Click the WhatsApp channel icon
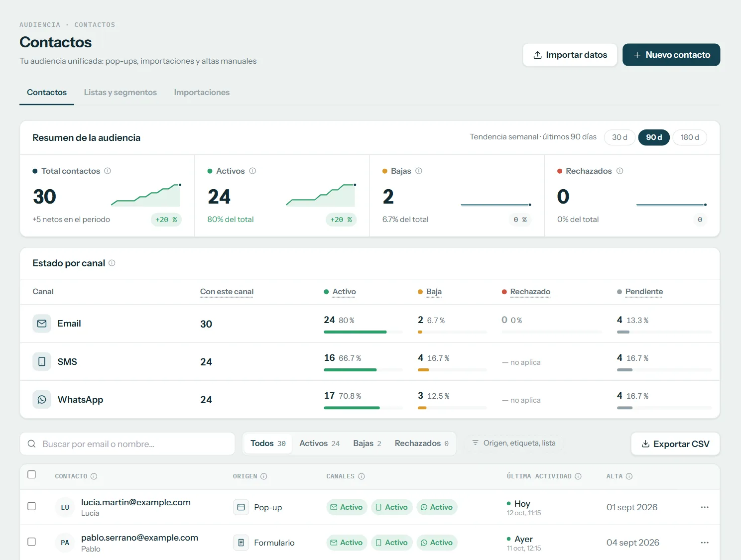The width and height of the screenshot is (741, 560). (x=42, y=399)
